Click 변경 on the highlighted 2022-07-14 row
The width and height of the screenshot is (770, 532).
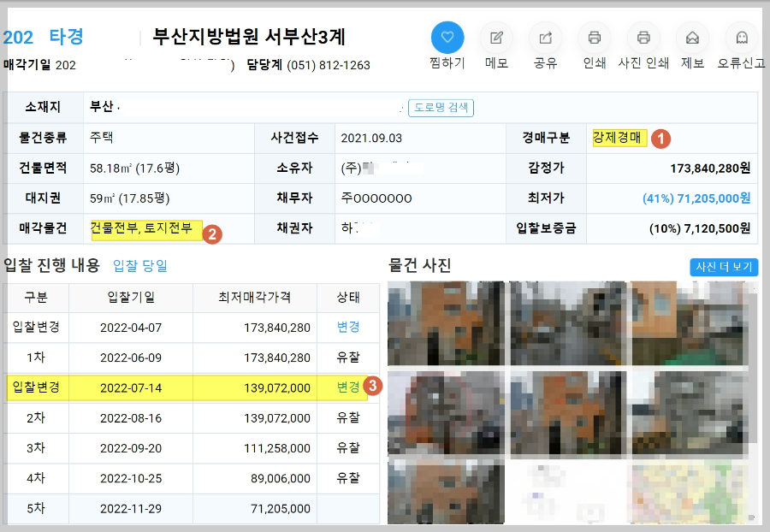(x=347, y=387)
